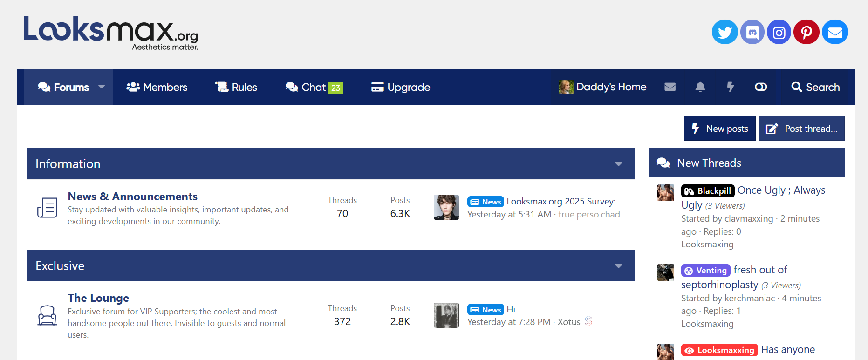Viewport: 868px width, 360px height.
Task: Open the 'Hi' thread in The Lounge
Action: tap(511, 309)
